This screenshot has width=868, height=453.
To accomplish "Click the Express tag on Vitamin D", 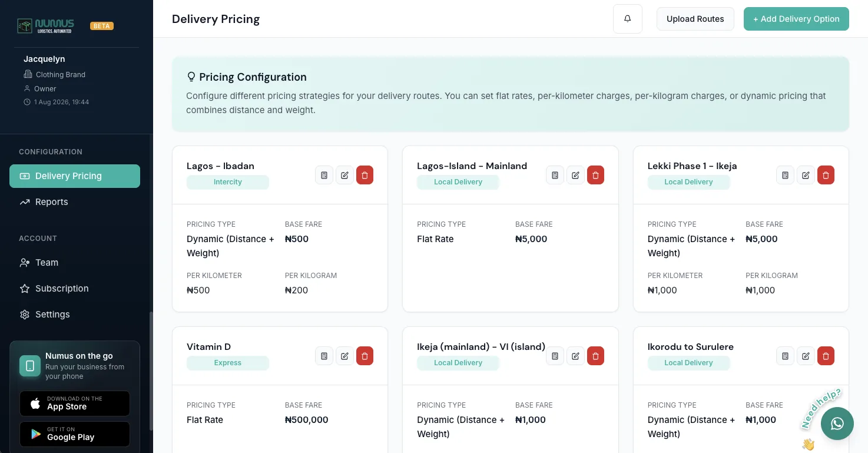I will point(228,363).
